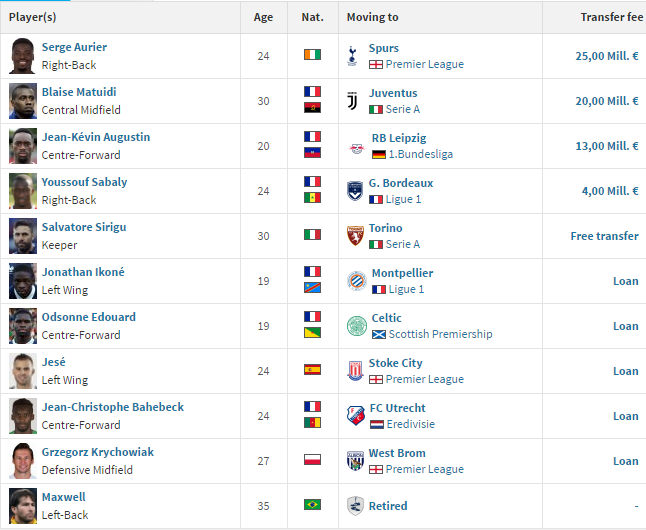646x530 pixels.
Task: Open Serge Aurier's player profile link
Action: point(74,47)
